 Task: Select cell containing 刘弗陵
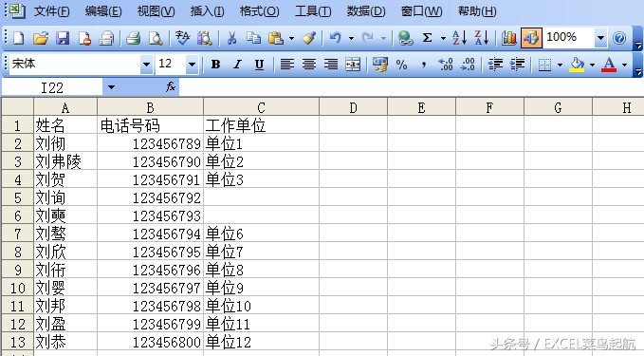65,161
